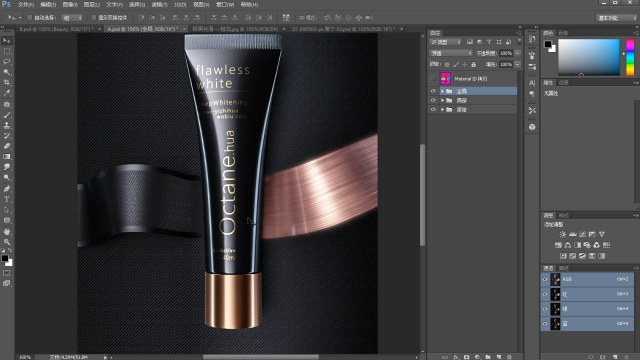640x360 pixels.
Task: Select the Rectangular Marquee tool
Action: [x=7, y=51]
